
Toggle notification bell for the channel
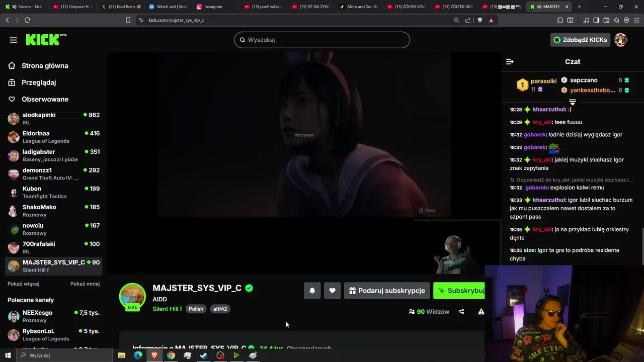312,291
